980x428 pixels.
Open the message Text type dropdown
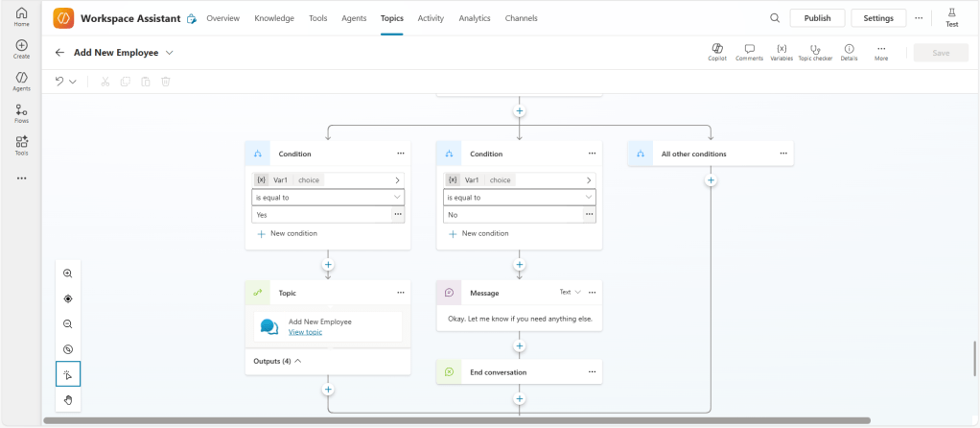pyautogui.click(x=571, y=292)
